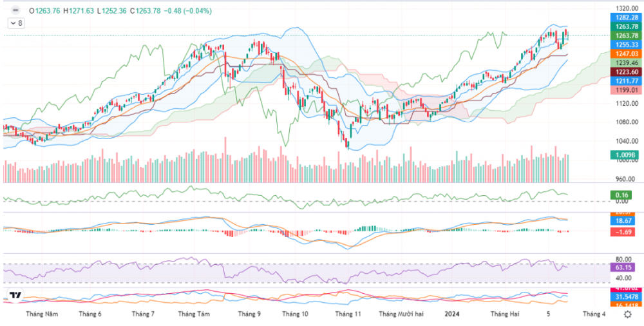Click the TradingView logo
Viewport: 644px width, 326px height.
click(x=15, y=296)
